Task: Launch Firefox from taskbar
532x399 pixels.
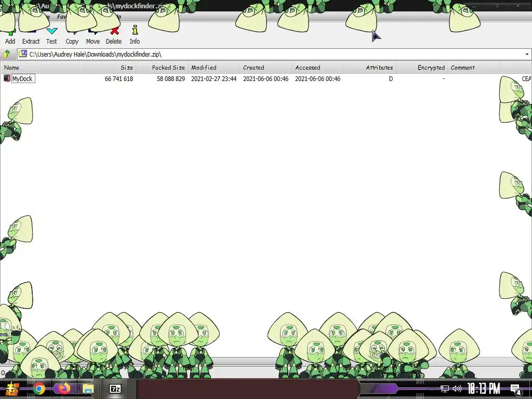Action: point(63,389)
